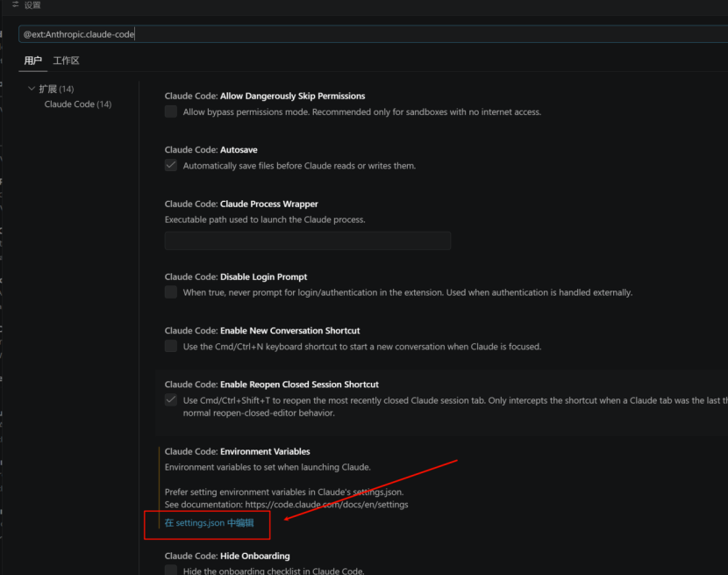Image resolution: width=728 pixels, height=575 pixels.
Task: Click 'Environment variables to set when launching Claude'
Action: coord(268,467)
